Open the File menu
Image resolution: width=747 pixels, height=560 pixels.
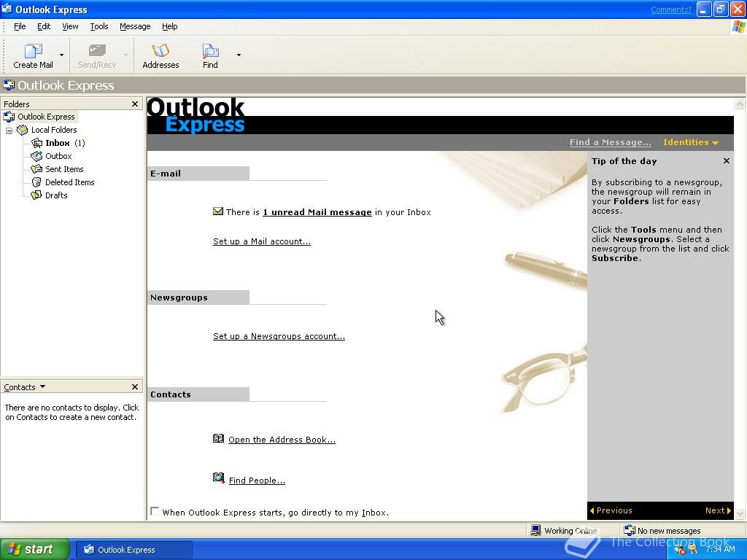pyautogui.click(x=20, y=27)
